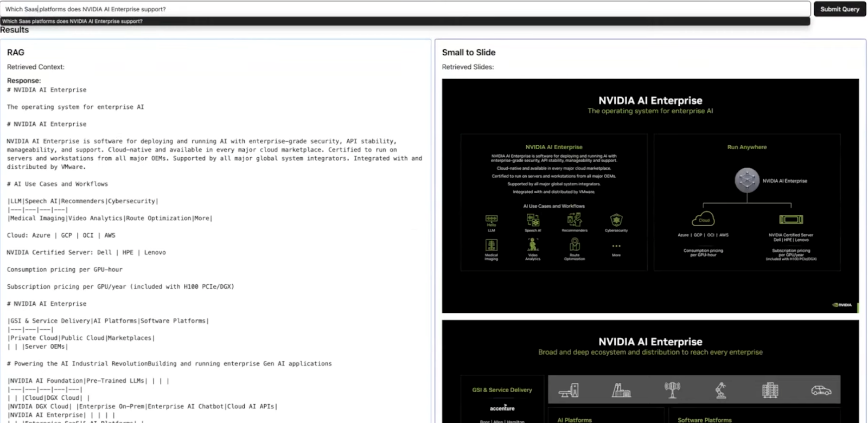868x423 pixels.
Task: Click 'Consumption pricing per GPU-hour' in RAG response
Action: (65, 270)
